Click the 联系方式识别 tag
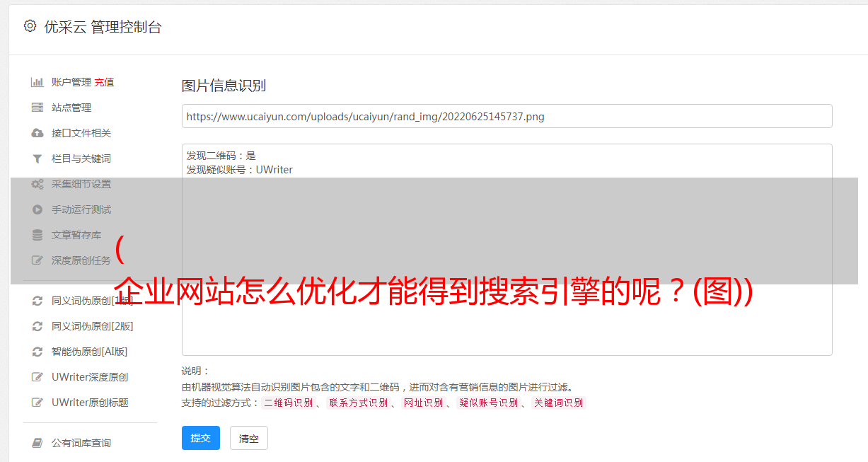Screen dimensions: 868x462 (359, 403)
